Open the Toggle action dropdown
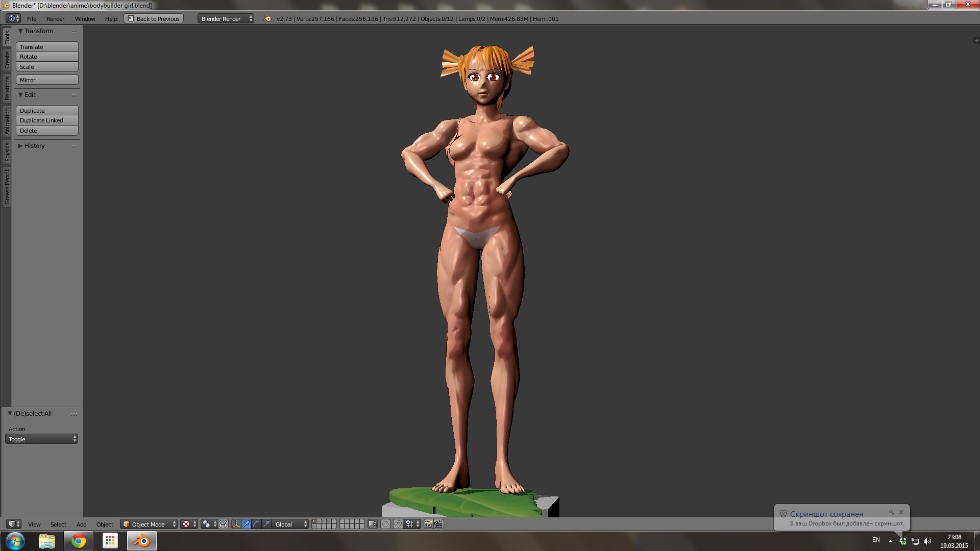Image resolution: width=980 pixels, height=551 pixels. tap(41, 439)
